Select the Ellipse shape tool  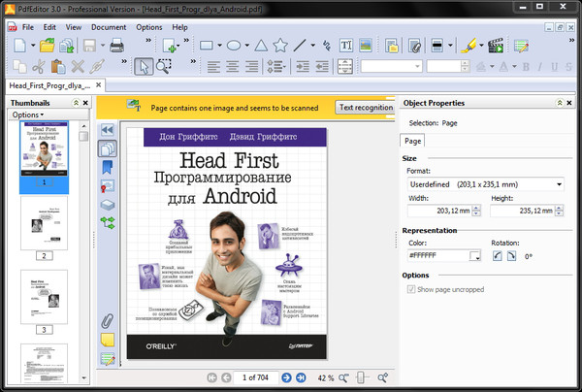tap(234, 46)
